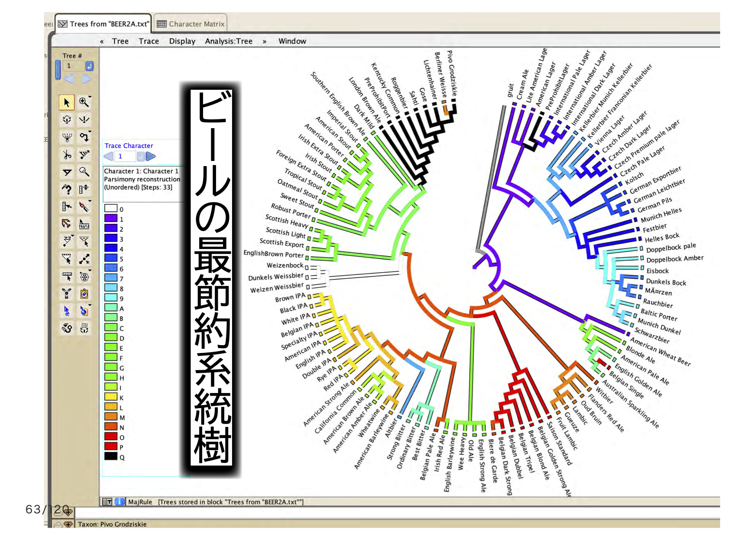Click the blue info button in status bar

pyautogui.click(x=119, y=502)
